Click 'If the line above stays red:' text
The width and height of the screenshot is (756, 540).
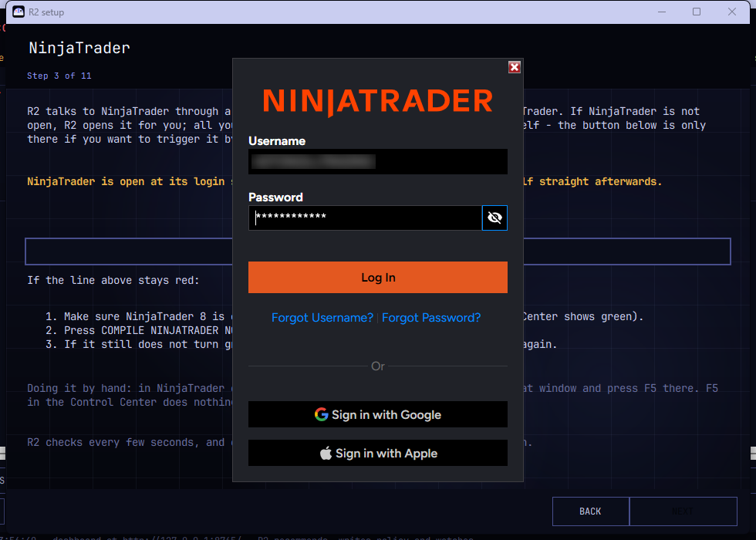tap(113, 280)
